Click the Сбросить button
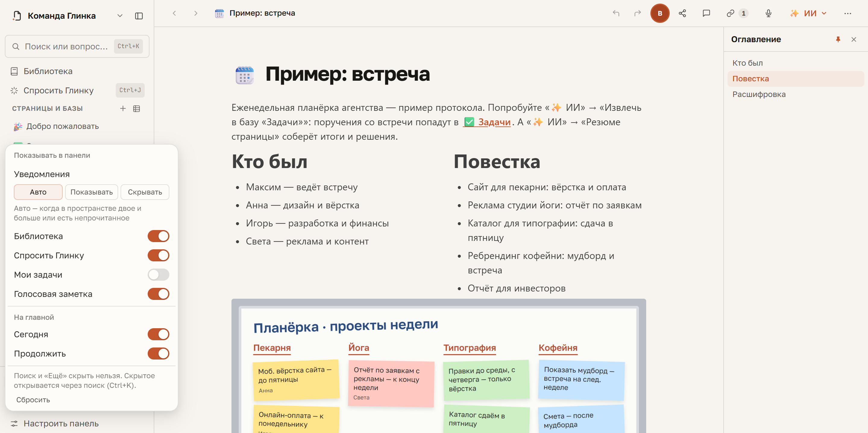The height and width of the screenshot is (433, 868). click(x=33, y=400)
